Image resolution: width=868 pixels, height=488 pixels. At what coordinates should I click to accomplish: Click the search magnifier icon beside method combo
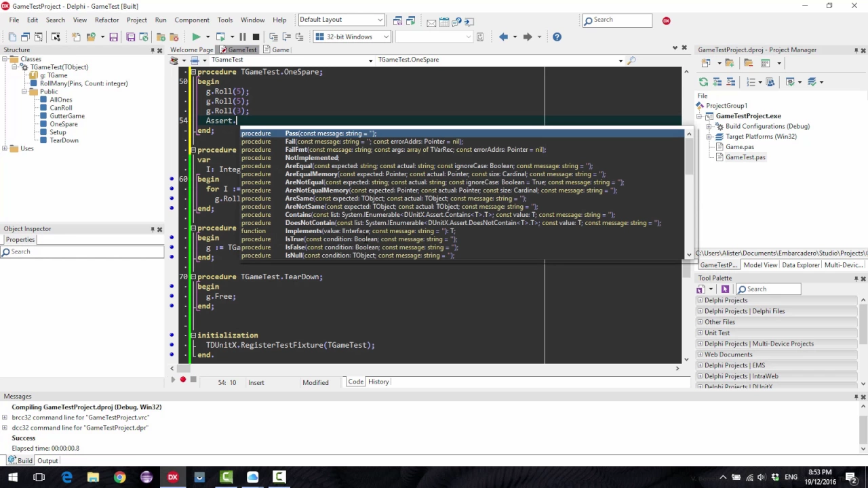631,60
